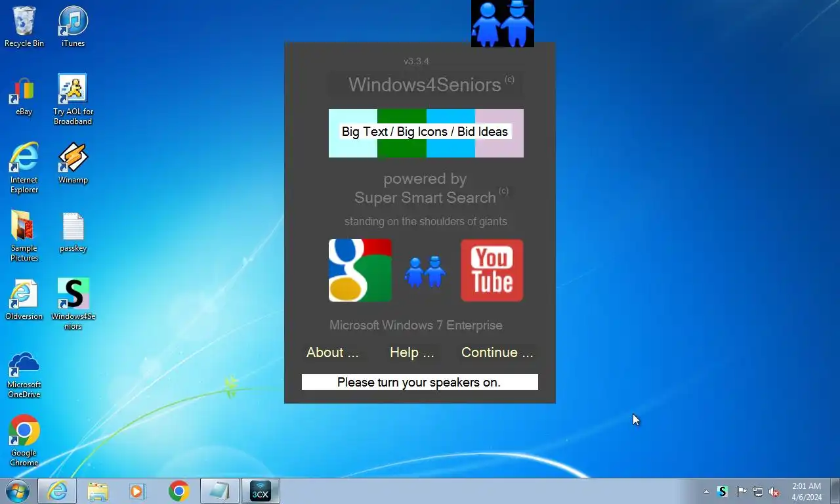
Task: Click the 'Please turn your speakers on.' message
Action: tap(419, 382)
